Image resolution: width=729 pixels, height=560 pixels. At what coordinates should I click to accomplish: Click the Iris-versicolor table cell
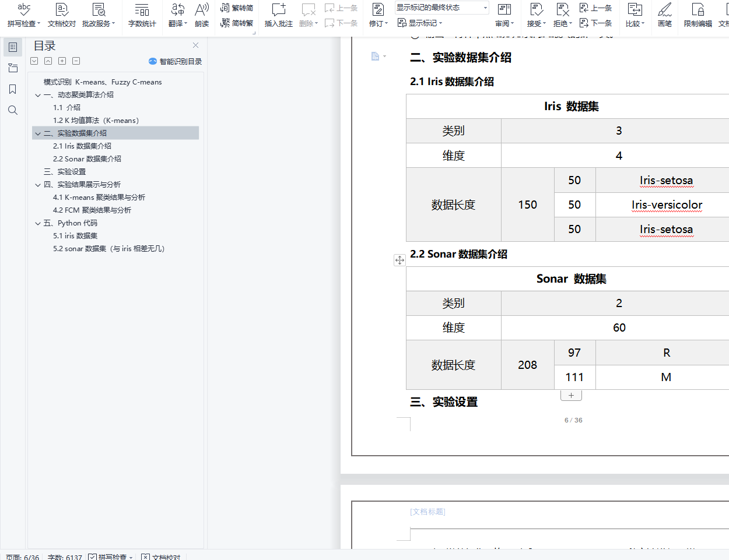point(667,205)
